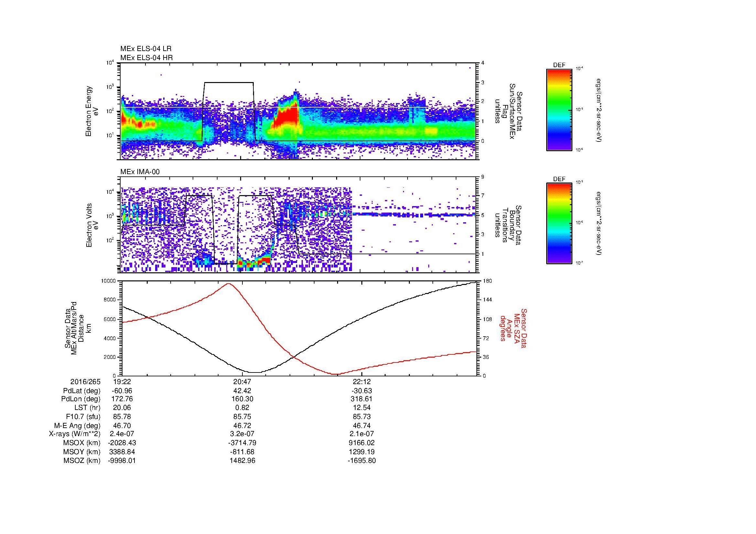The width and height of the screenshot is (756, 534).
Task: Click the F10.7 value '85.73'
Action: coord(362,417)
